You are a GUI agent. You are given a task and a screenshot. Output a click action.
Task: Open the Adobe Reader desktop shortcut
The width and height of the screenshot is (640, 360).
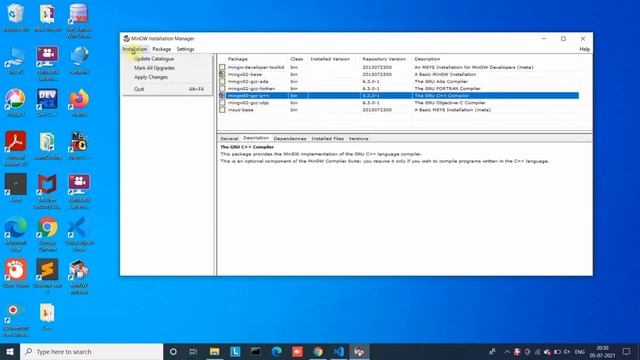coord(16,148)
